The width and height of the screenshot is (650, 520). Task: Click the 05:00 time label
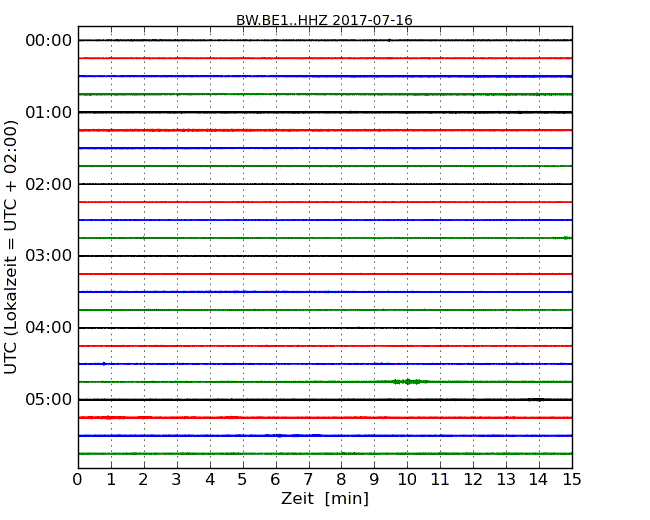49,399
